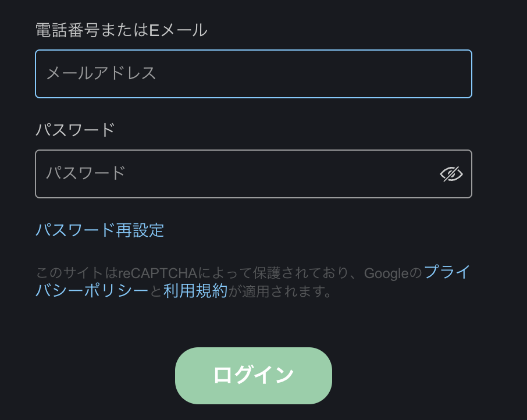
Task: Click the Google word in the notice
Action: pos(386,273)
